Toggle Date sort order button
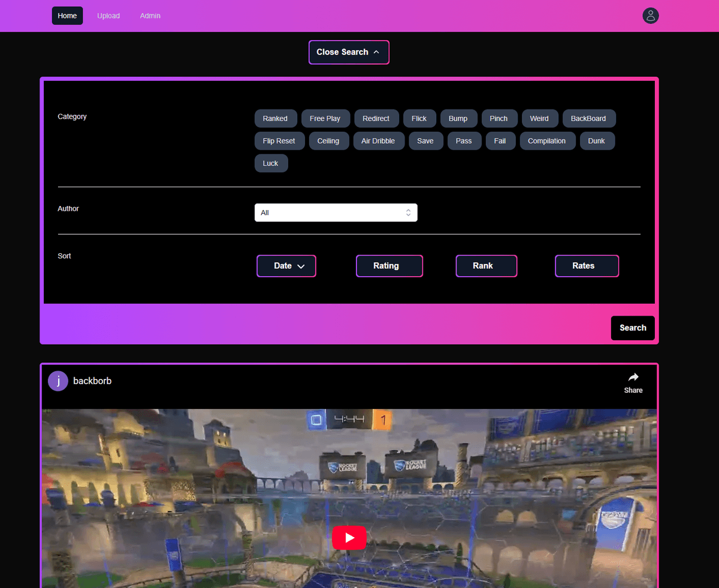Image resolution: width=719 pixels, height=588 pixels. (x=286, y=266)
